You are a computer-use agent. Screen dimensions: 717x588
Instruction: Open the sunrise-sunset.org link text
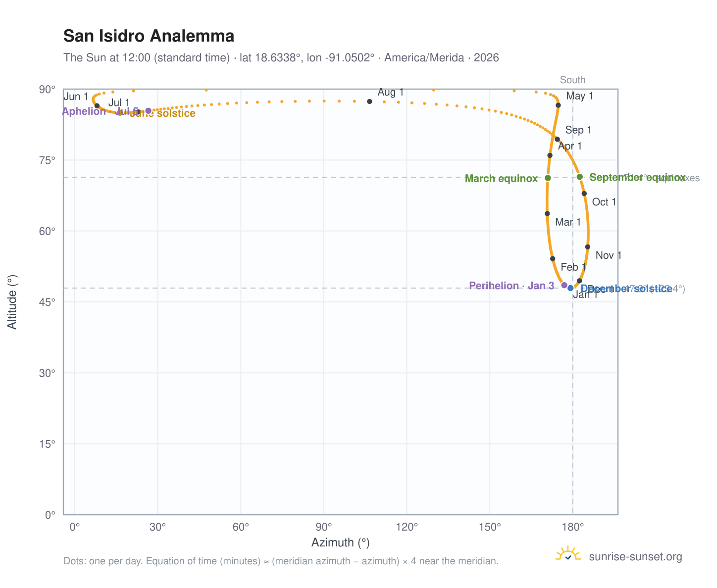635,557
